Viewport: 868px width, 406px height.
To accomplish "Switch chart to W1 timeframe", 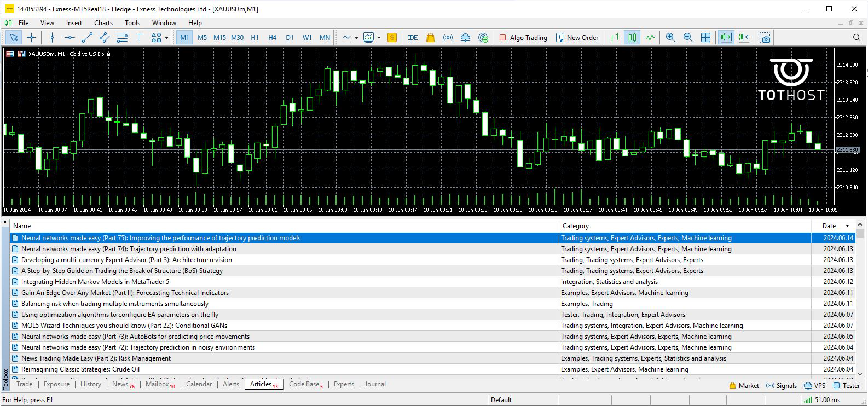I will (307, 37).
